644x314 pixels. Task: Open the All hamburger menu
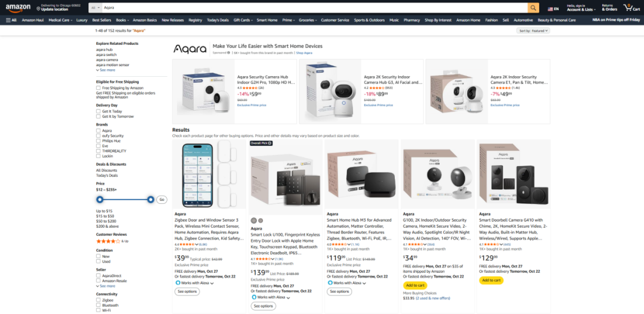point(11,20)
